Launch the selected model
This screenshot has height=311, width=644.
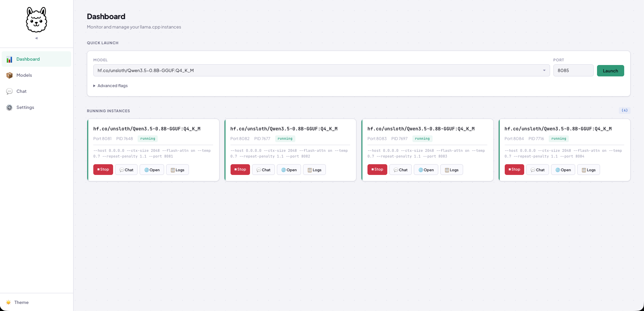(x=610, y=71)
